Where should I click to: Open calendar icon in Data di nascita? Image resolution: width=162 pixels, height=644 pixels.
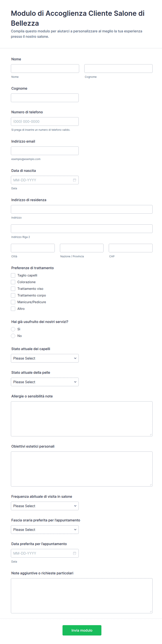[x=75, y=180]
